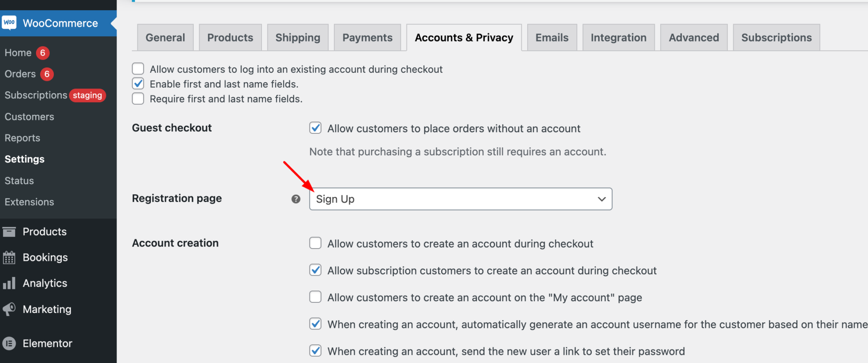Open the Analytics bar-chart icon
The height and width of the screenshot is (363, 868).
(x=10, y=283)
